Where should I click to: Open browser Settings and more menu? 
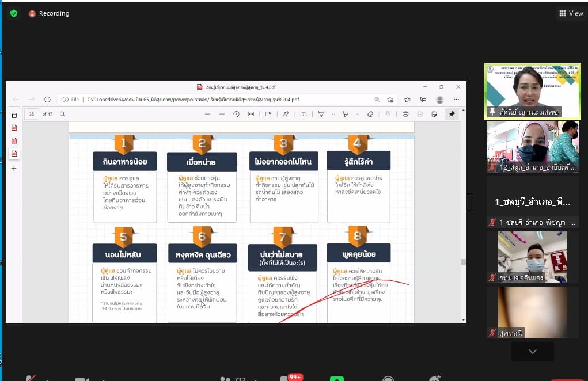pos(456,100)
